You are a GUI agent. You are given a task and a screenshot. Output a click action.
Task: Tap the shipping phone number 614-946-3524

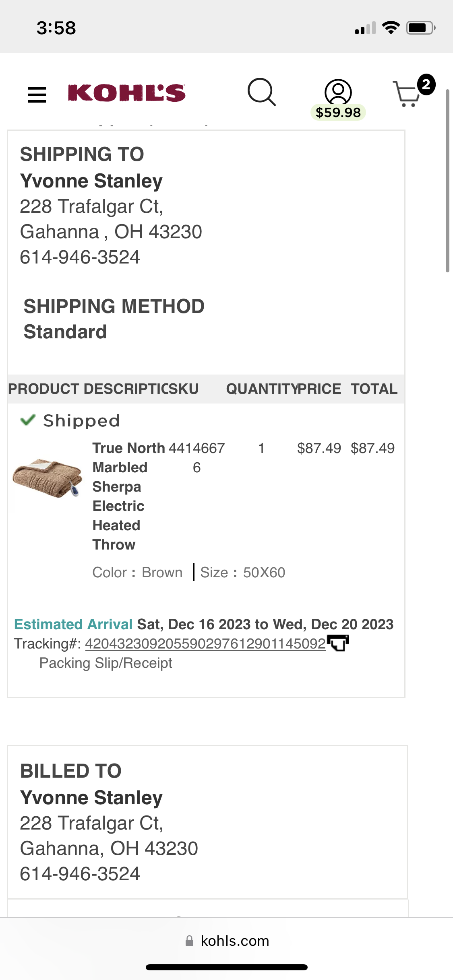click(x=80, y=257)
